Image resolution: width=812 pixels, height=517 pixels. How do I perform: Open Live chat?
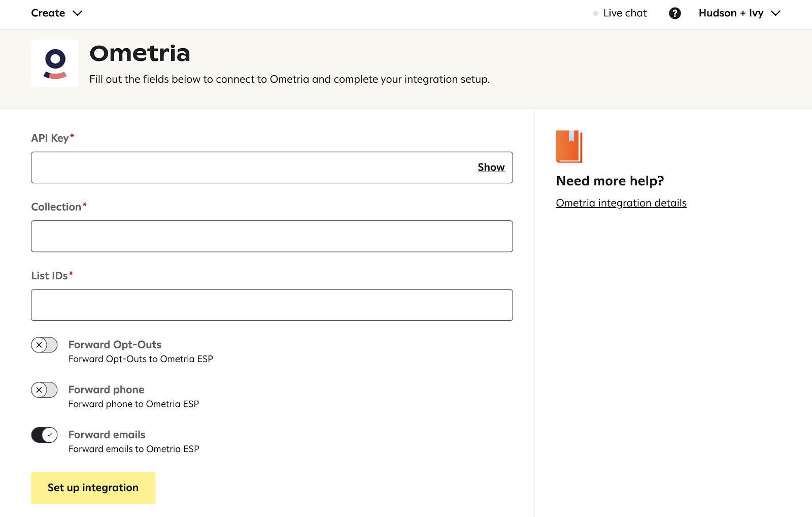coord(625,13)
